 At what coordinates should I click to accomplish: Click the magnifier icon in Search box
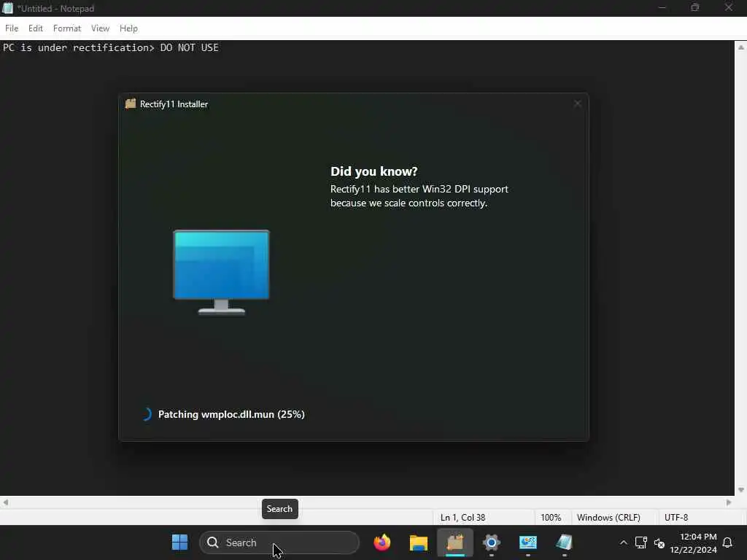click(212, 542)
